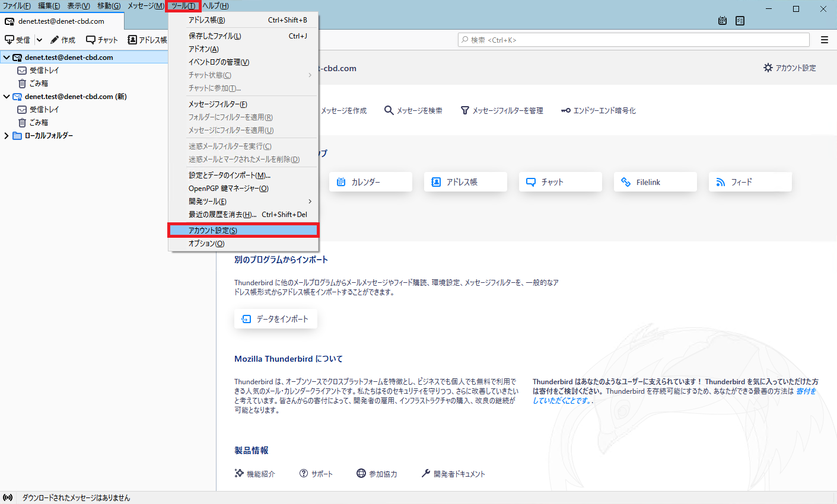
Task: Choose メッセージフィルター(F) menu entry
Action: click(243, 104)
